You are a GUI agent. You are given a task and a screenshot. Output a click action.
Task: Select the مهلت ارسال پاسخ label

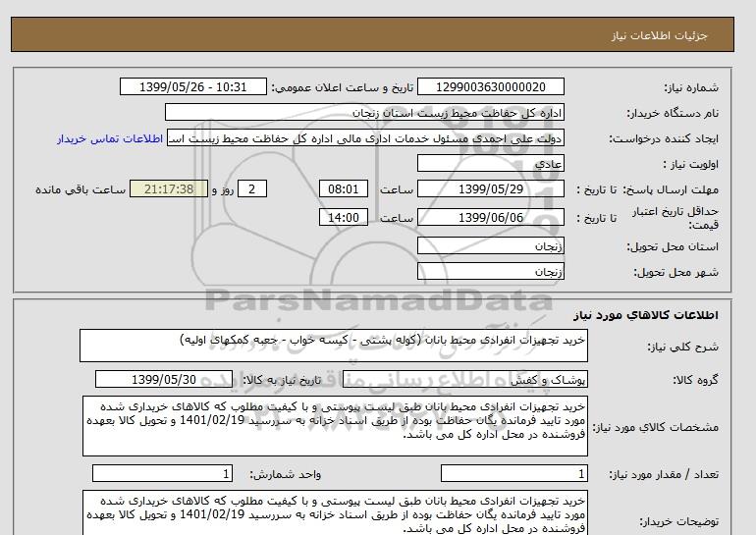pos(672,189)
